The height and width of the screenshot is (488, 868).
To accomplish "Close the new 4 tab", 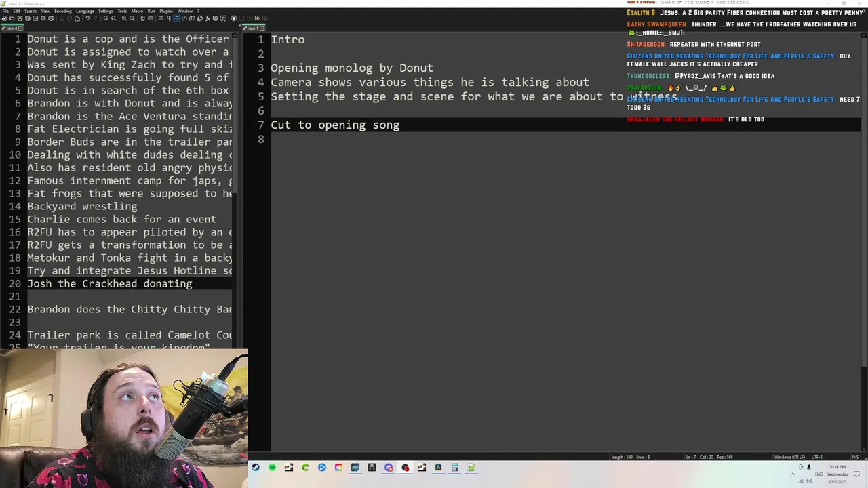I will [x=20, y=28].
